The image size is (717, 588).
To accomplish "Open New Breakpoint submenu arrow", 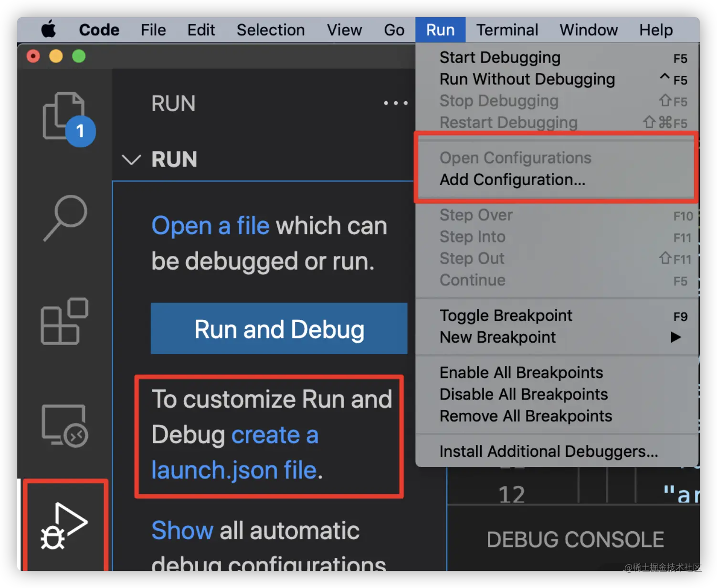I will (x=675, y=337).
